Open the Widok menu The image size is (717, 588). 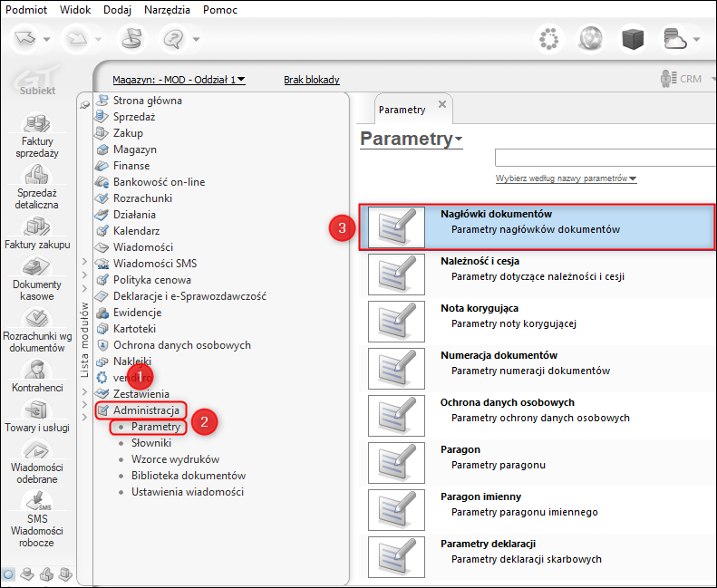[x=75, y=10]
